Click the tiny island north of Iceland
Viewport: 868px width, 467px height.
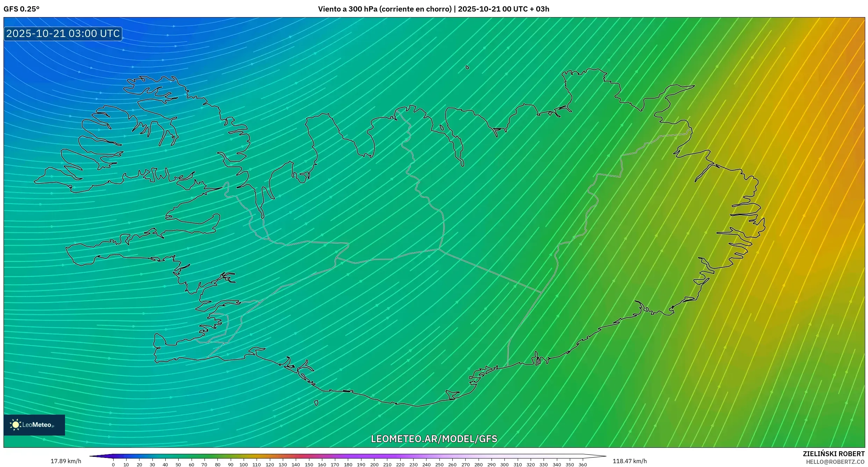pos(467,67)
